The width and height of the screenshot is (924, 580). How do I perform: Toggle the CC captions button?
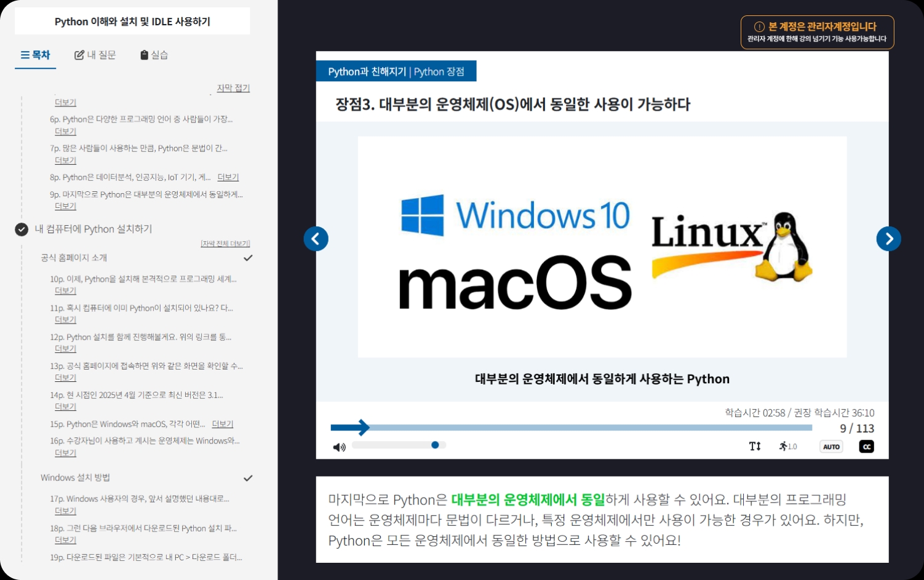point(866,447)
